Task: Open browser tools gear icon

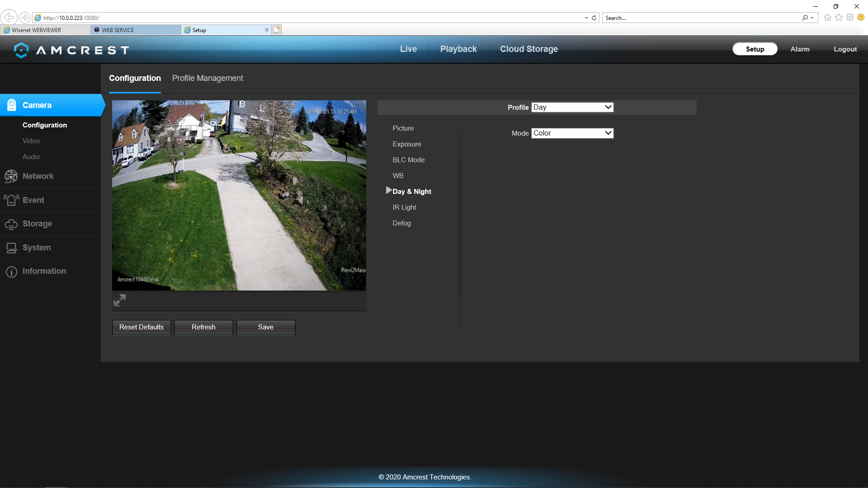Action: click(850, 18)
